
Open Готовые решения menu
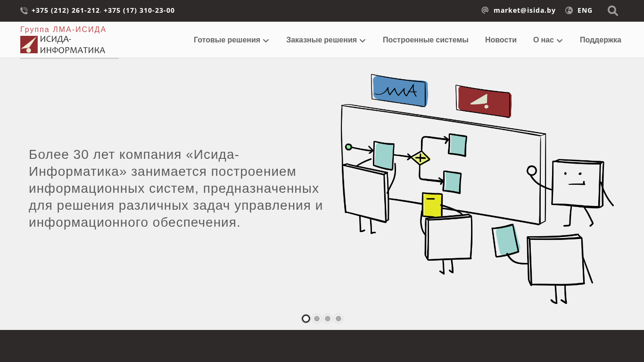227,40
